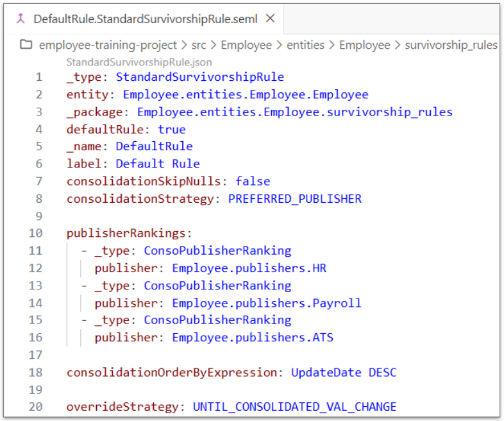Click the PREFERRED_PUBLISHER value
504x421 pixels.
point(295,198)
